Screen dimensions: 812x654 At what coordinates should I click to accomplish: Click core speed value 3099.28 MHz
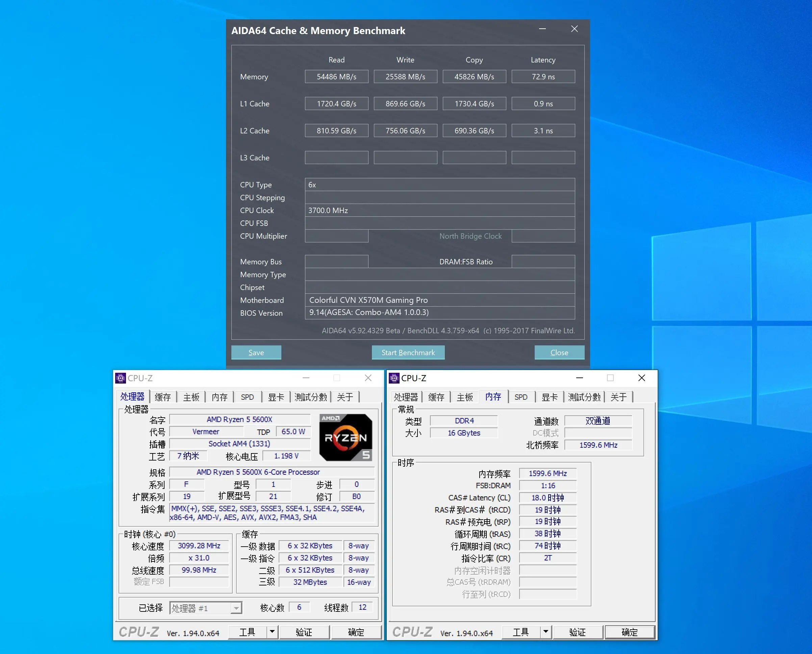[x=199, y=546]
